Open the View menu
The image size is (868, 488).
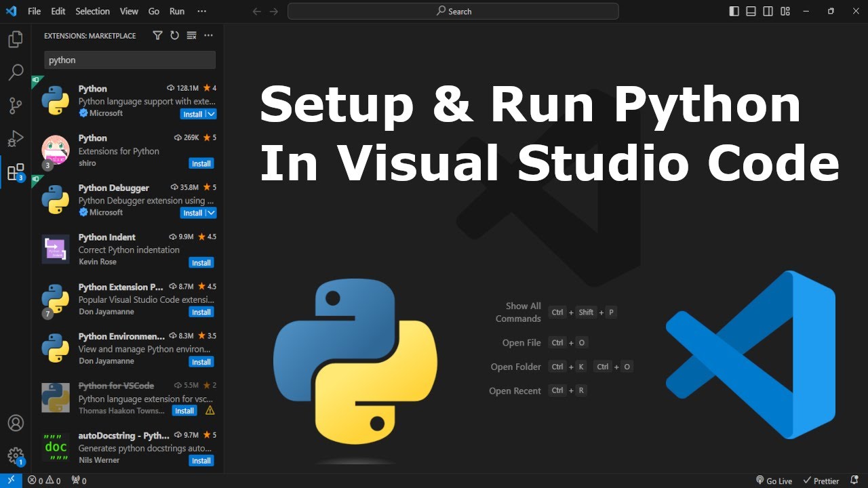[x=129, y=12]
